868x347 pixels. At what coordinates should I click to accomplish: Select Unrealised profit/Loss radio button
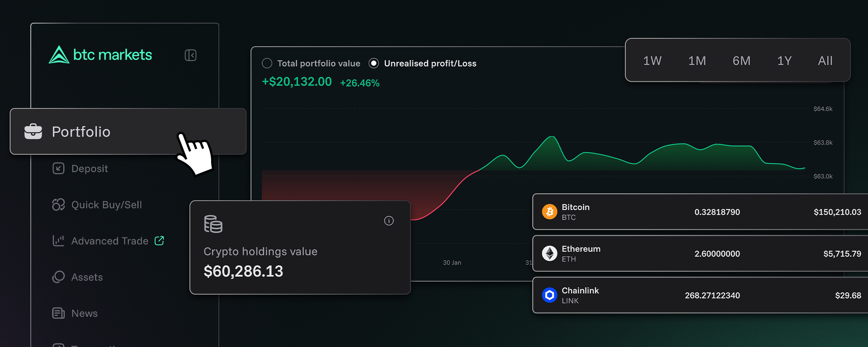pyautogui.click(x=374, y=63)
